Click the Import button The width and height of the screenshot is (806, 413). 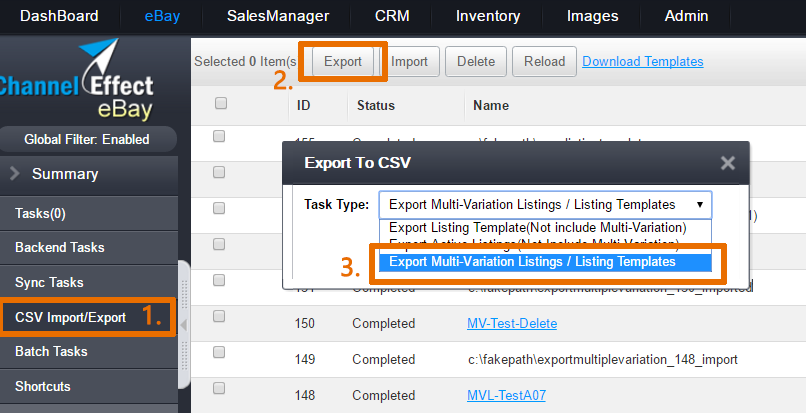409,61
